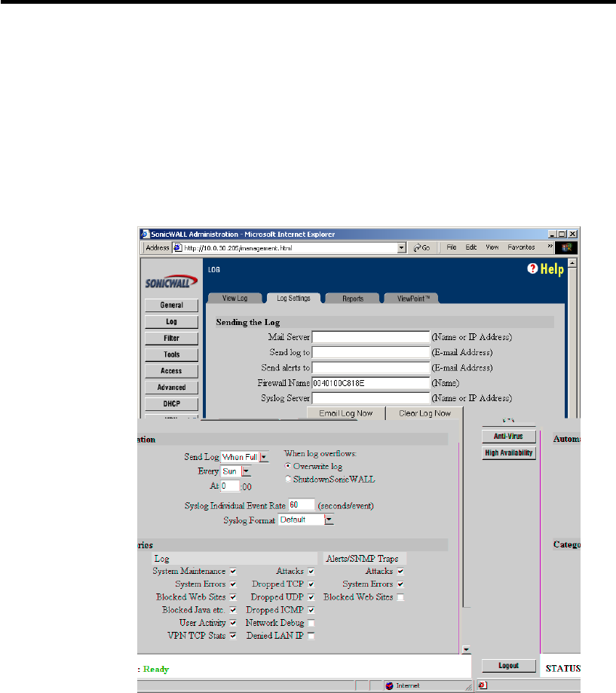Select the Overwrite log radio button

pyautogui.click(x=288, y=466)
